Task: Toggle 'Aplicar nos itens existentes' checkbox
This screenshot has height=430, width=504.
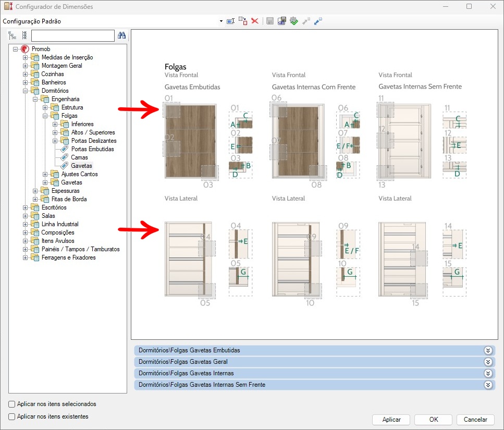Action: (12, 416)
